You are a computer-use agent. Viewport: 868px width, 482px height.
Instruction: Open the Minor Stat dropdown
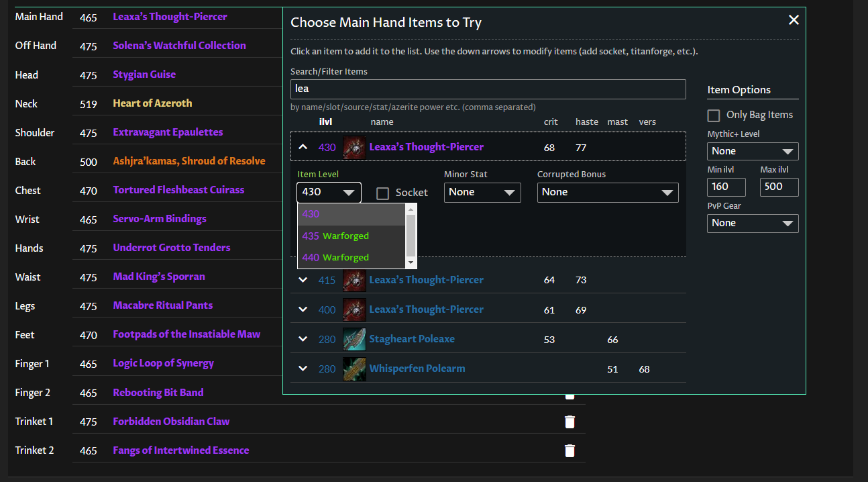click(482, 192)
